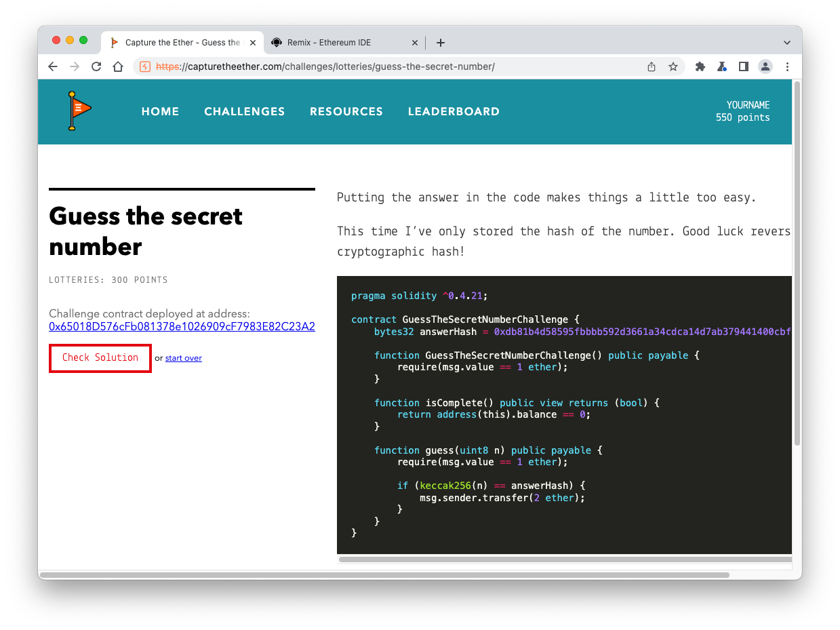Switch to the Remix - Ethereum IDE tab
This screenshot has width=840, height=630.
click(x=344, y=43)
